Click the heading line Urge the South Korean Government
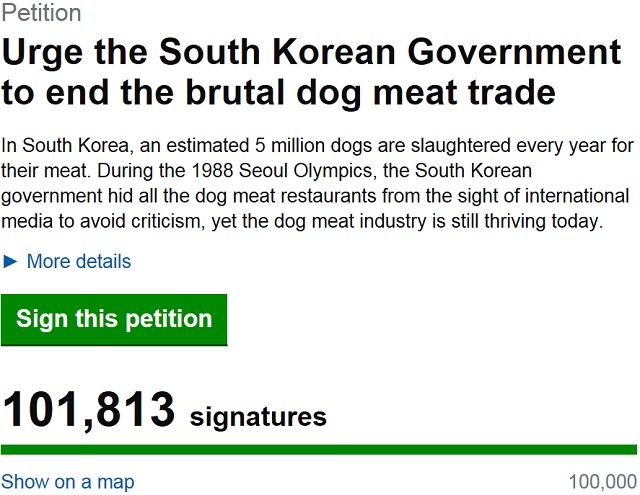The width and height of the screenshot is (640, 495). click(x=310, y=52)
